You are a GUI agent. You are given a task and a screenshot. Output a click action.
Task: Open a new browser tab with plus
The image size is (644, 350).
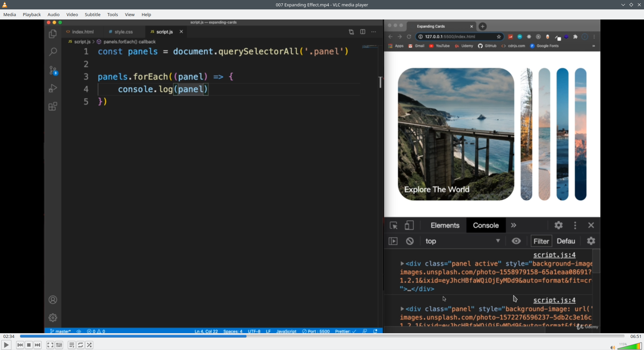pos(482,27)
